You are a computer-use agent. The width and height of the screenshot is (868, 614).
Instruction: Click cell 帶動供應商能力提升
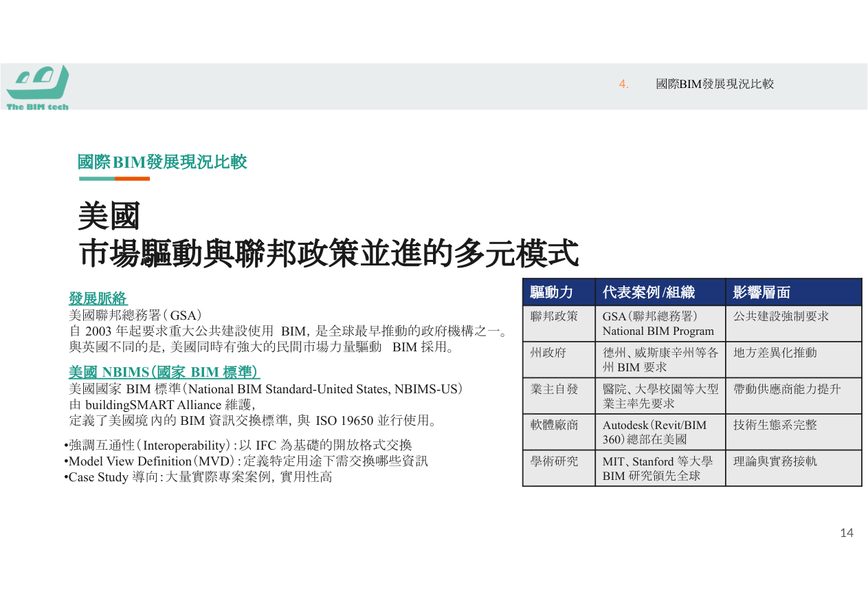coord(794,396)
